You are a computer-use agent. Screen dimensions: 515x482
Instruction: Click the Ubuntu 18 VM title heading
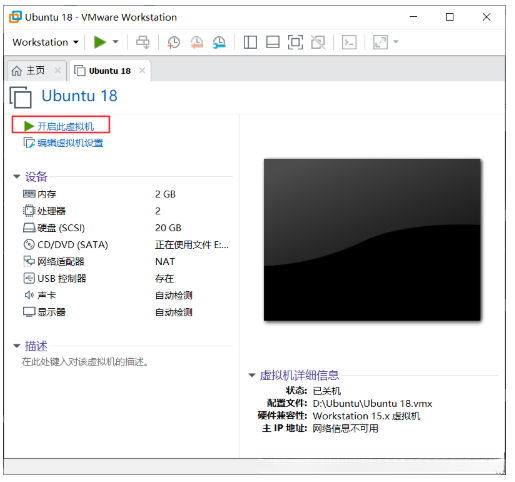click(x=80, y=96)
